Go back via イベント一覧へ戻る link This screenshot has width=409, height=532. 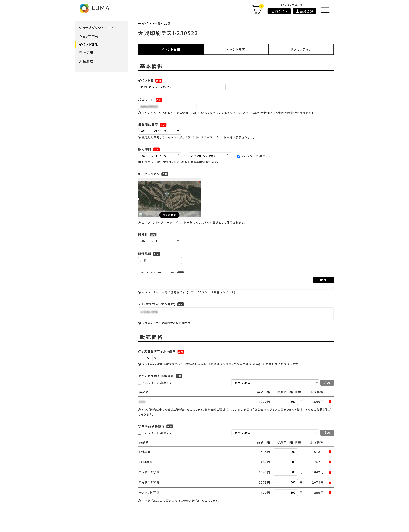click(154, 23)
